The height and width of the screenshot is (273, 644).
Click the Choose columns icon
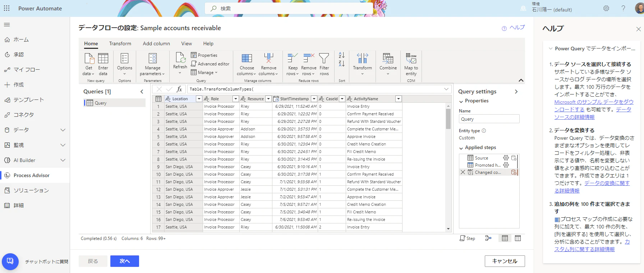247,58
